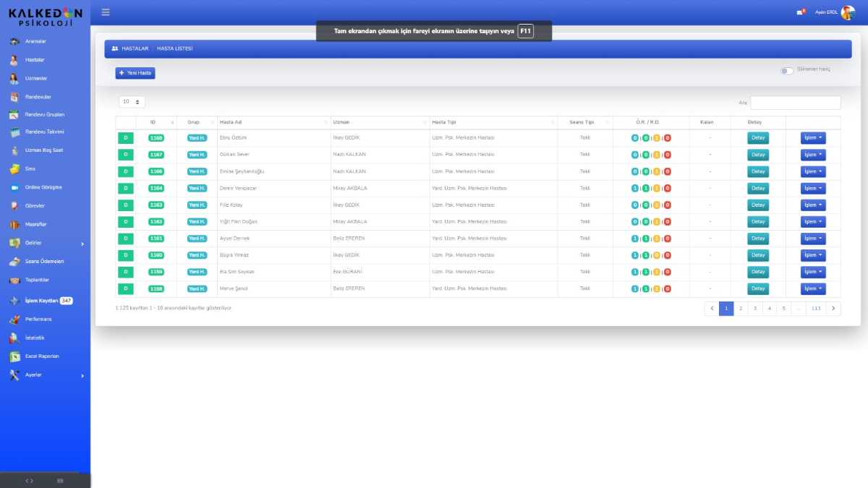Click specialist name Ece BÜRANİ
The image size is (868, 488).
[346, 272]
